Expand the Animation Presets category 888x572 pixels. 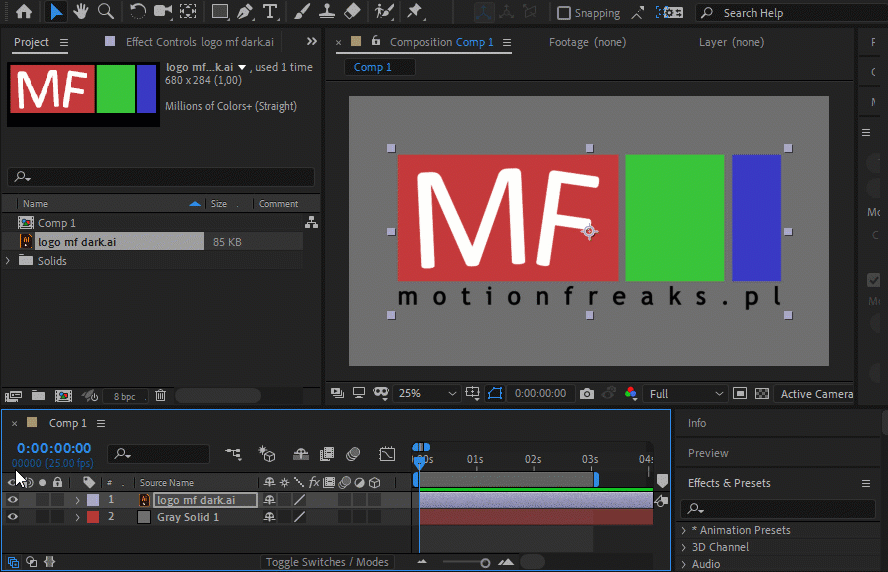684,530
